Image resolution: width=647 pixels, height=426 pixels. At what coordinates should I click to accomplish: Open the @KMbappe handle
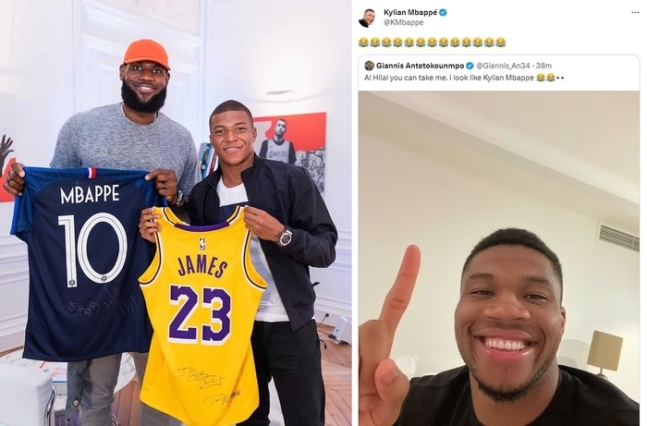404,23
